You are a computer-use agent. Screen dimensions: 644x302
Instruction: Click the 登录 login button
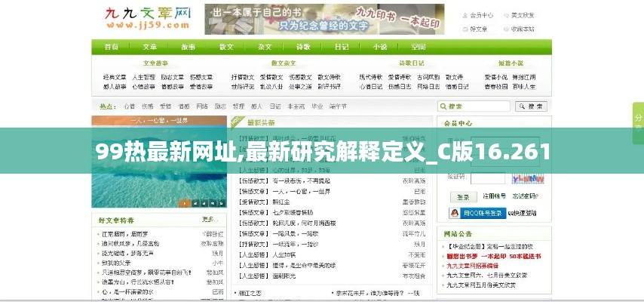(463, 197)
